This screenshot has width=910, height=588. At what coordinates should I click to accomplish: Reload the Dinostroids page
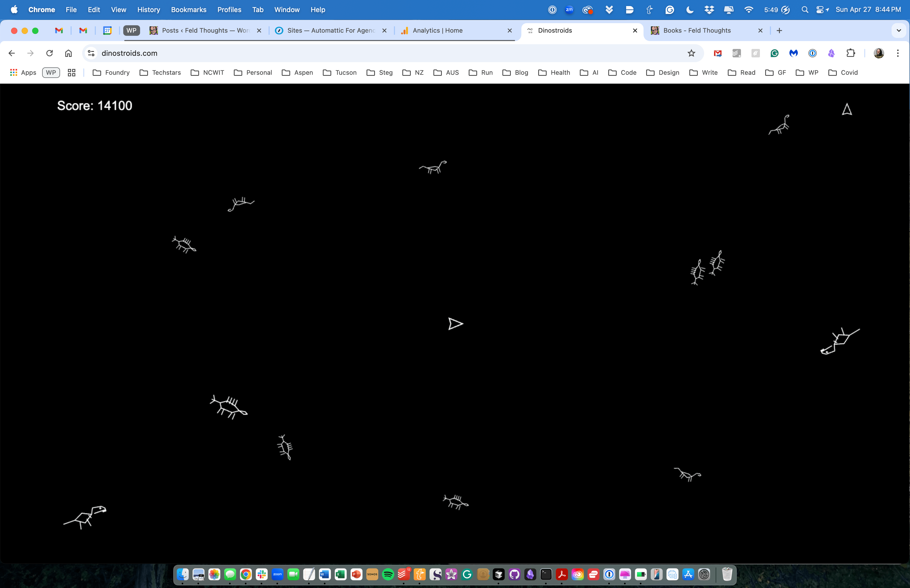50,53
